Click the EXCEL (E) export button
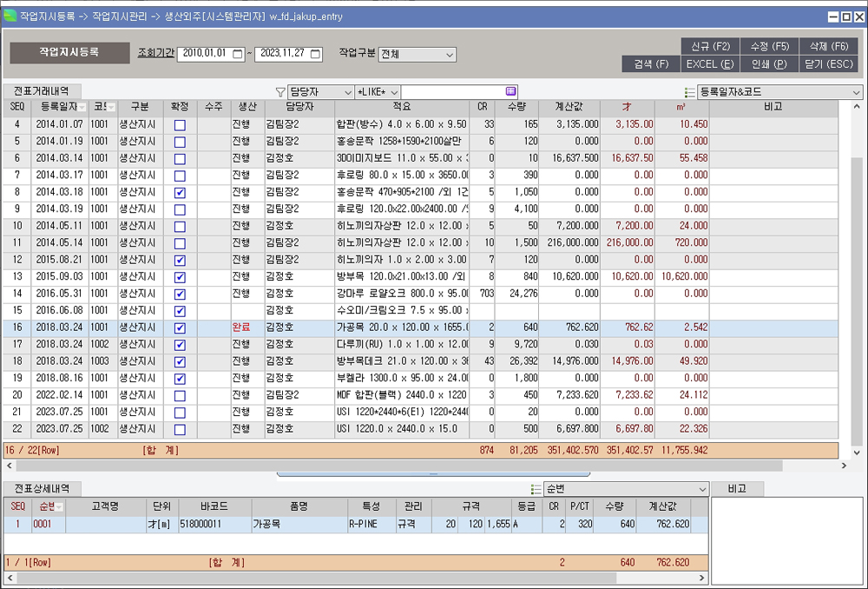 (x=711, y=63)
